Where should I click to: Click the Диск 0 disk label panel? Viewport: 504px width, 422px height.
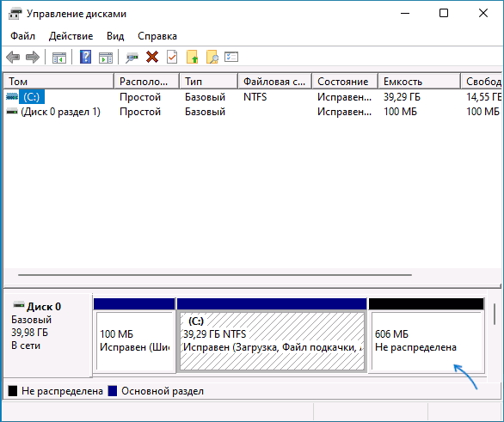[47, 335]
